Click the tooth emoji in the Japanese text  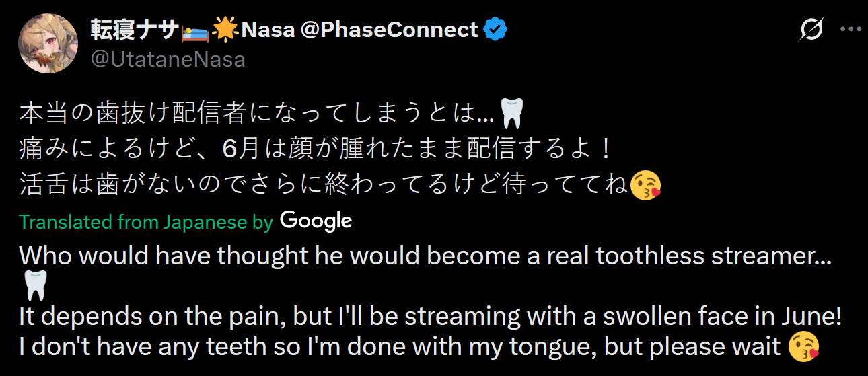coord(513,113)
